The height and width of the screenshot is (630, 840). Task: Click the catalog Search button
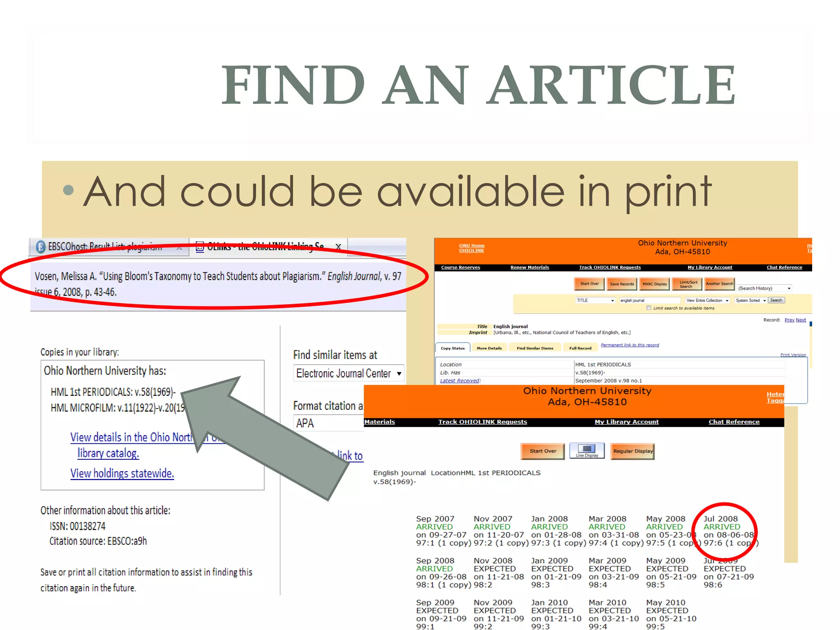point(776,300)
